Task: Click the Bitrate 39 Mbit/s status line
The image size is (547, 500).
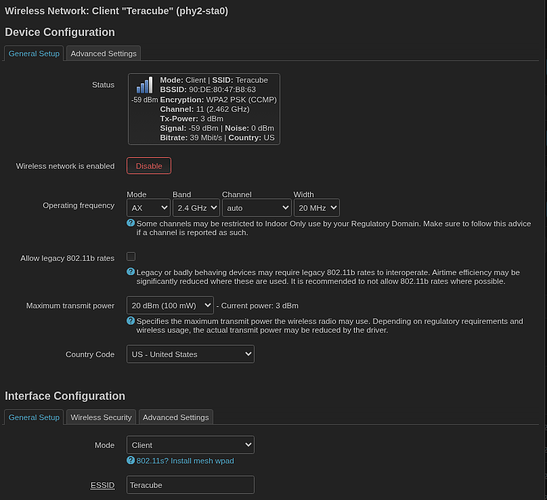Action: [x=191, y=138]
